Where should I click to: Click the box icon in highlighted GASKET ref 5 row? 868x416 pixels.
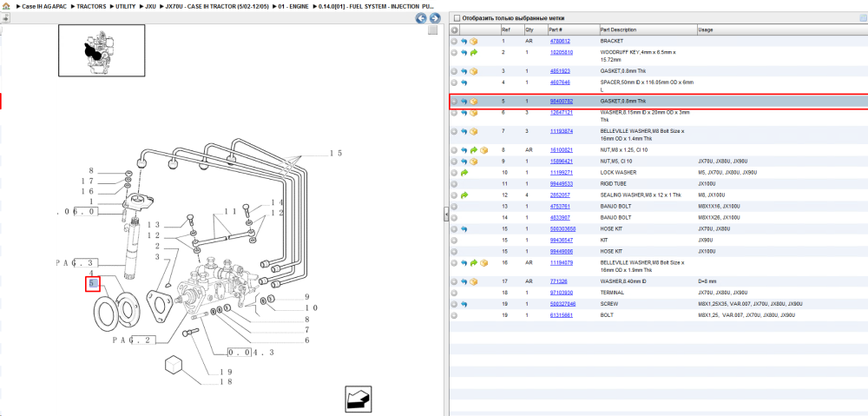pyautogui.click(x=474, y=102)
